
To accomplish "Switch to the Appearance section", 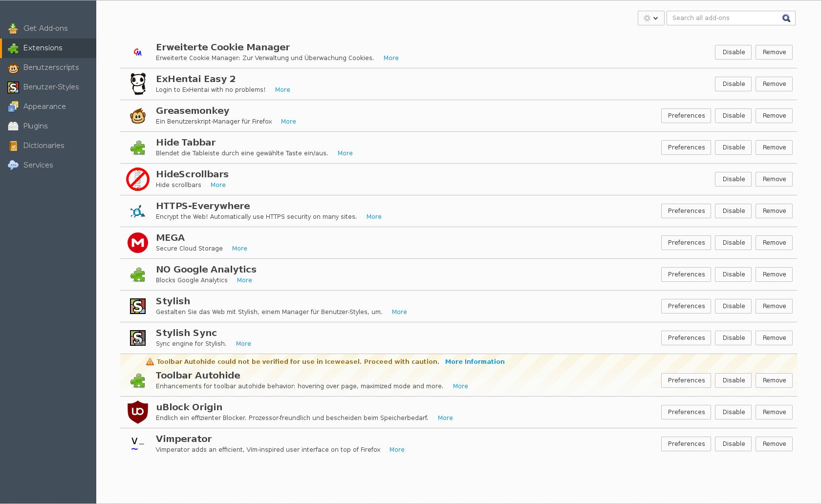I will (48, 106).
